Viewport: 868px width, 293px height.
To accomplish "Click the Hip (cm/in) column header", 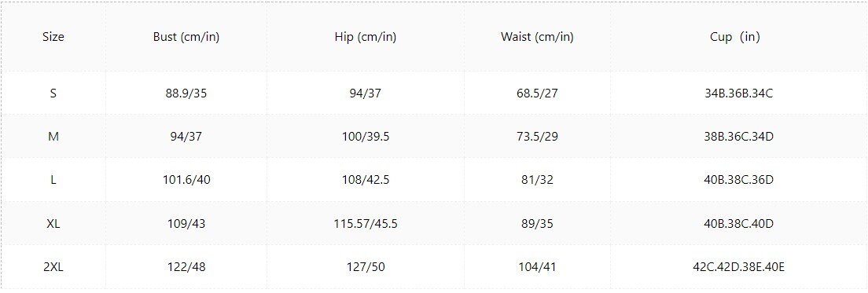I will (x=366, y=37).
